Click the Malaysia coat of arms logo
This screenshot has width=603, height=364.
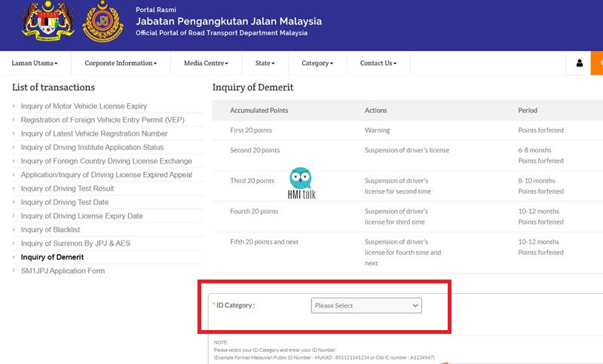point(47,21)
